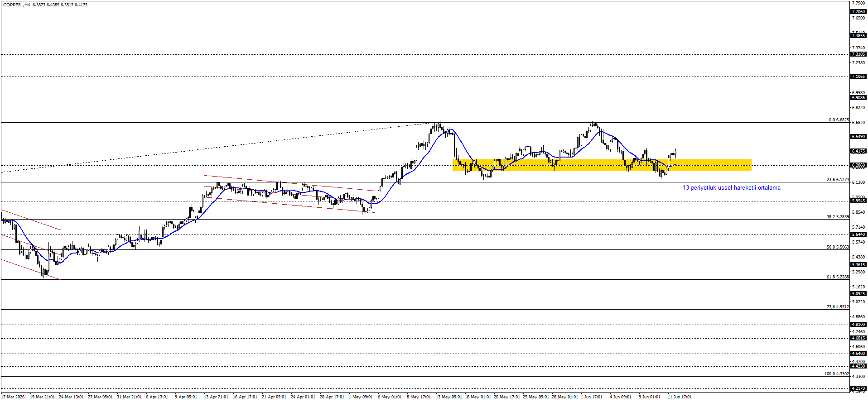The image size is (868, 402).
Task: Click the '8 May 17:01' time axis label
Action: point(419,397)
